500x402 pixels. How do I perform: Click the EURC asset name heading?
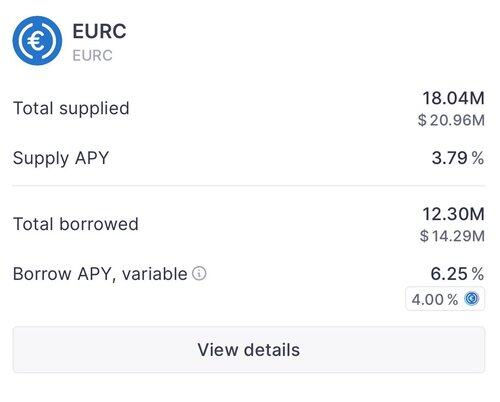tap(99, 31)
